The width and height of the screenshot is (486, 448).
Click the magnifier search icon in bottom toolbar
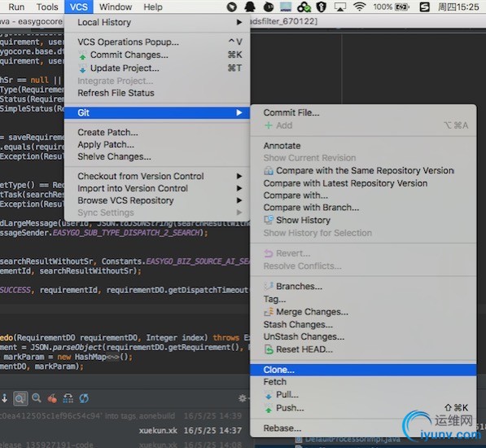coord(37,398)
